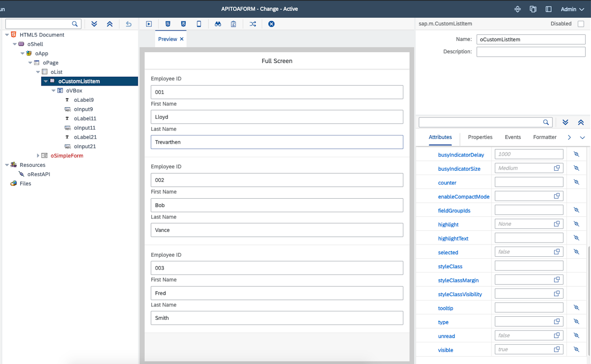Viewport: 591px width, 364px height.
Task: Click the clipboard checklist toolbar icon
Action: (233, 24)
